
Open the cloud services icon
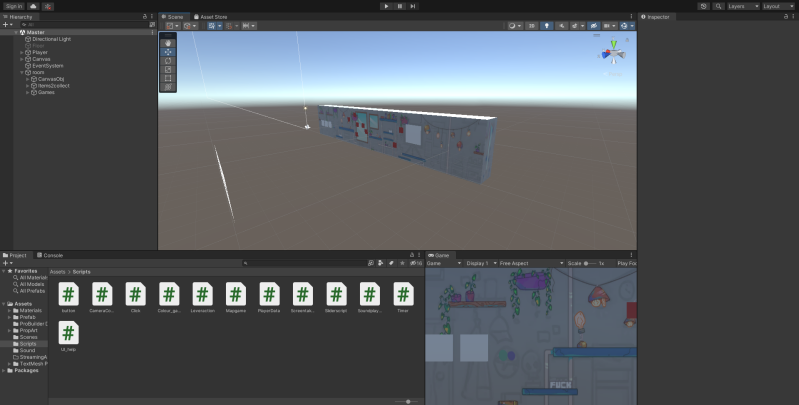coord(33,6)
